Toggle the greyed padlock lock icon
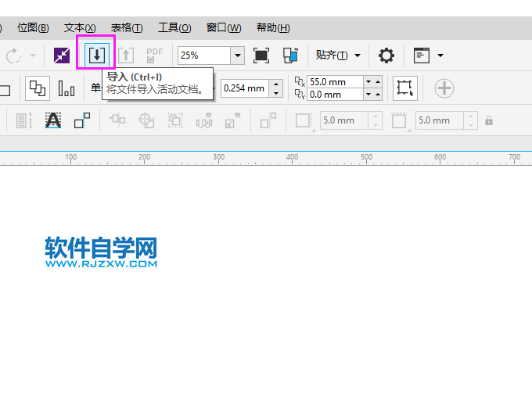532x394 pixels. tap(489, 120)
